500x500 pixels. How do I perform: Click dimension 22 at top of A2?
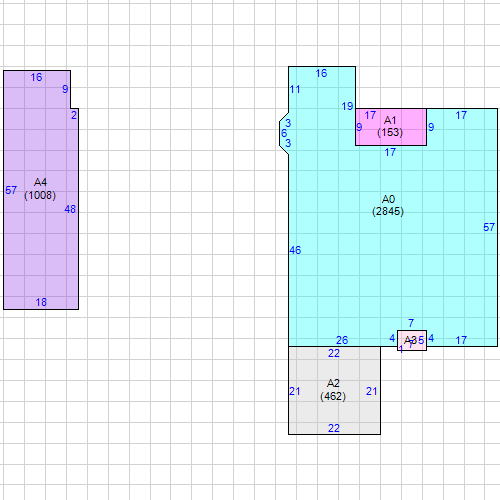pos(334,353)
